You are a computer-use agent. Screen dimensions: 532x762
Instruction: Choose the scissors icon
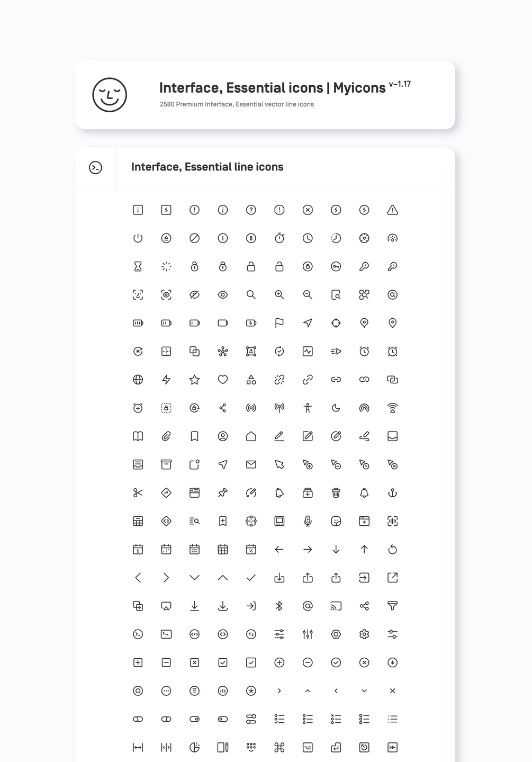point(138,493)
